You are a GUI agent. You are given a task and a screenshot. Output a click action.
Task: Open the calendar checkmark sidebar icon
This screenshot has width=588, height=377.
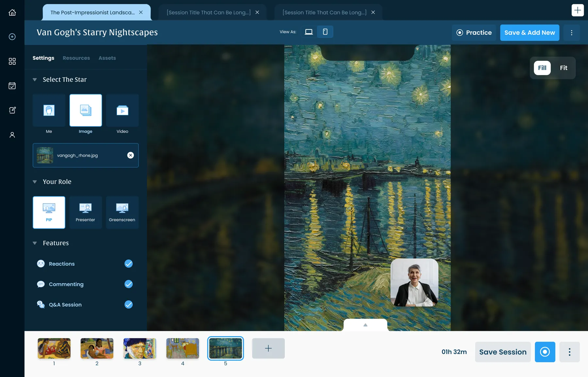pyautogui.click(x=12, y=86)
